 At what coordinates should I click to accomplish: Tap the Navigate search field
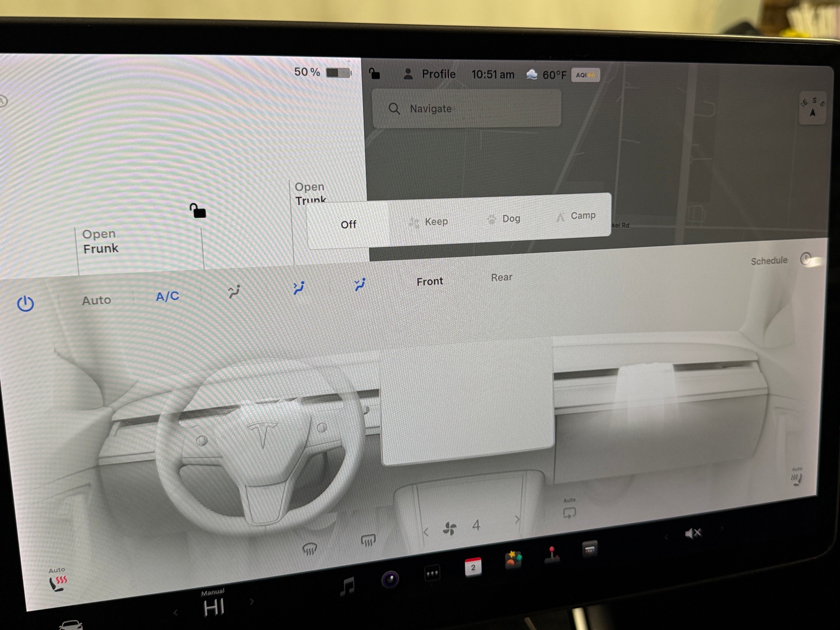[465, 108]
